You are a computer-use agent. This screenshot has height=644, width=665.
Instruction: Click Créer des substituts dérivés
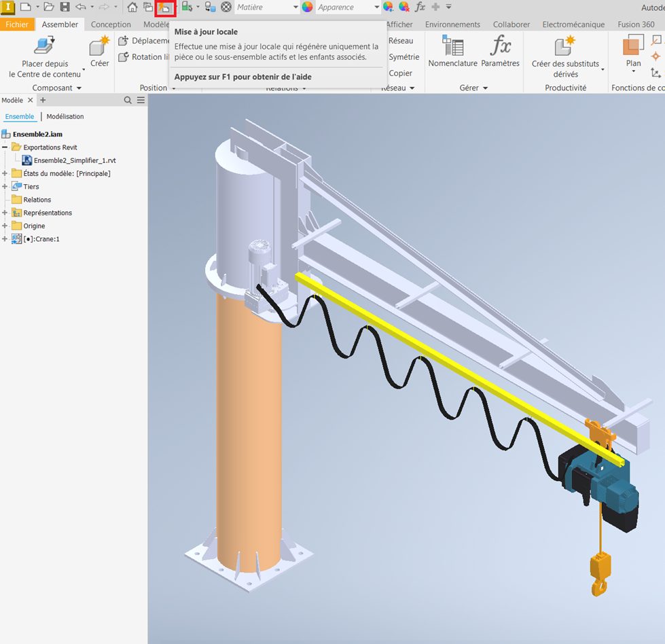point(565,57)
